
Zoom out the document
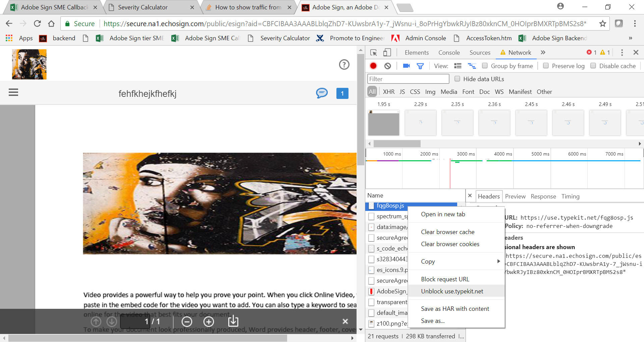(x=187, y=322)
